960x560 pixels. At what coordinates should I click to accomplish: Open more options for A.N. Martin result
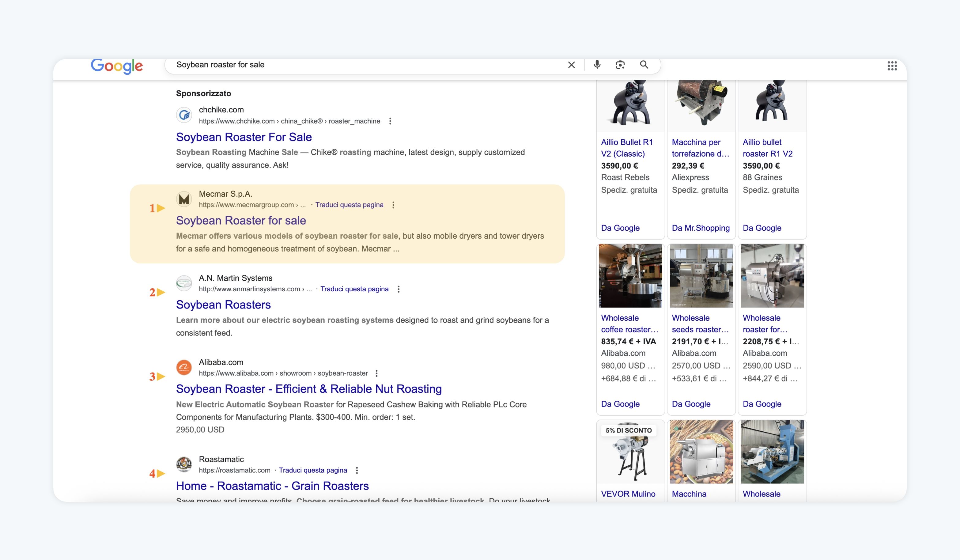point(399,289)
